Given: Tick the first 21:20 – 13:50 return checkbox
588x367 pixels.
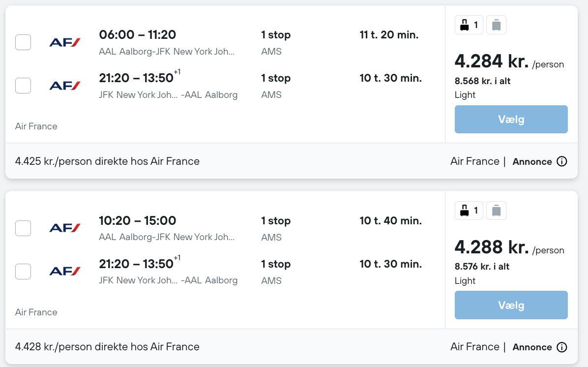Looking at the screenshot, I should [23, 86].
